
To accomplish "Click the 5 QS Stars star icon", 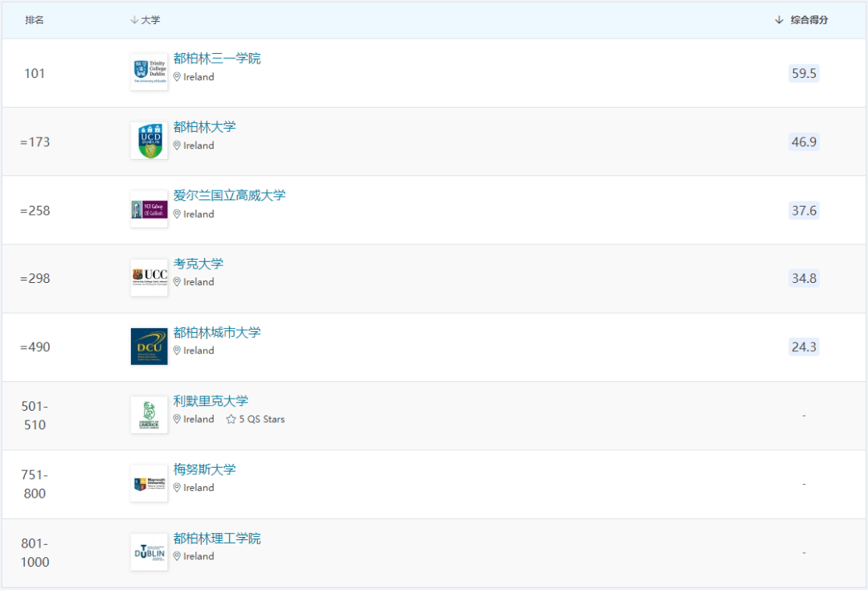I will [231, 420].
